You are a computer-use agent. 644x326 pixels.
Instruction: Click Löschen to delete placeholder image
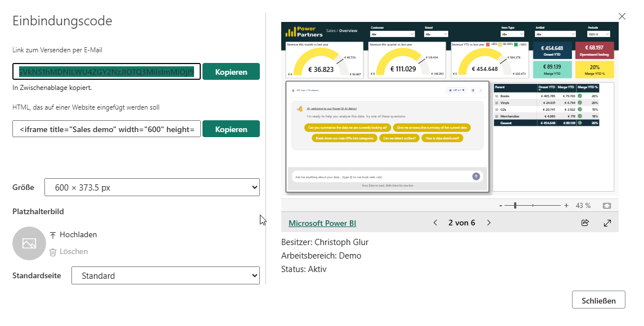coord(69,252)
